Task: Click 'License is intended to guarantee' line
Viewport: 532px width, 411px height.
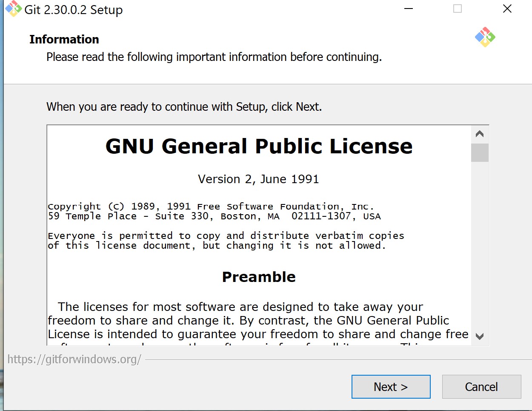Action: [258, 334]
